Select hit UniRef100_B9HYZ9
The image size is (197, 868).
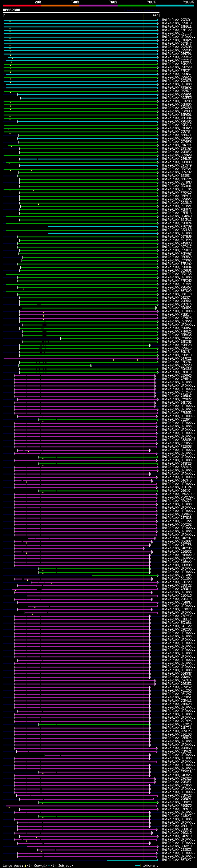coord(177,67)
